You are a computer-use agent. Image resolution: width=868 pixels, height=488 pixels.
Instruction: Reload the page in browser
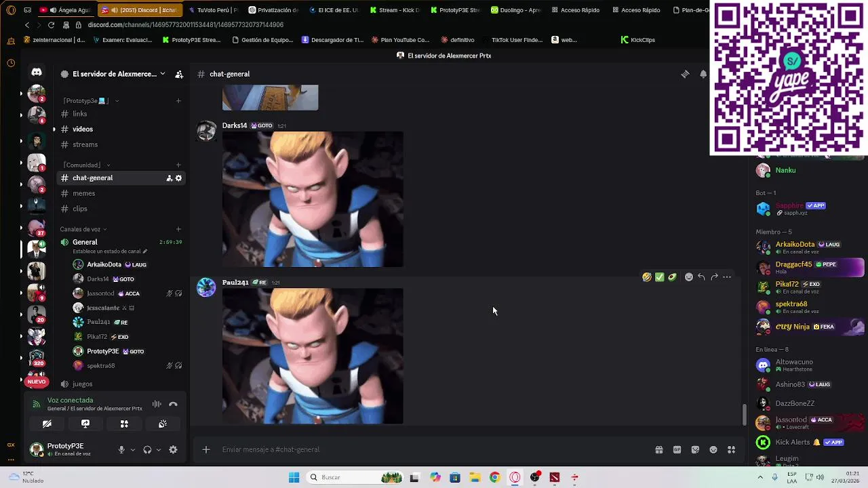click(x=51, y=25)
